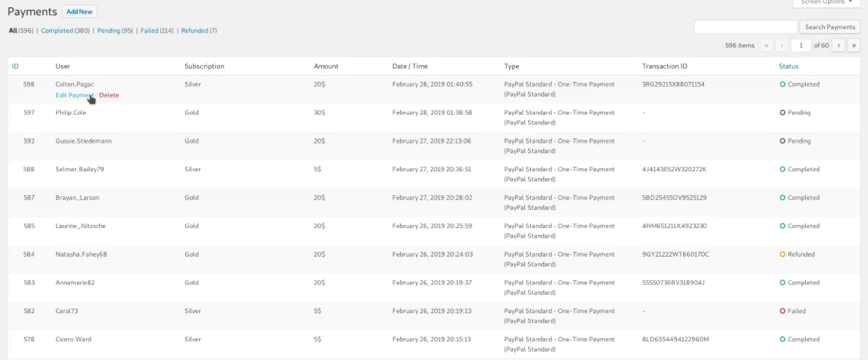The width and height of the screenshot is (868, 360).
Task: Click the Completed status icon for payment 578
Action: pos(782,339)
